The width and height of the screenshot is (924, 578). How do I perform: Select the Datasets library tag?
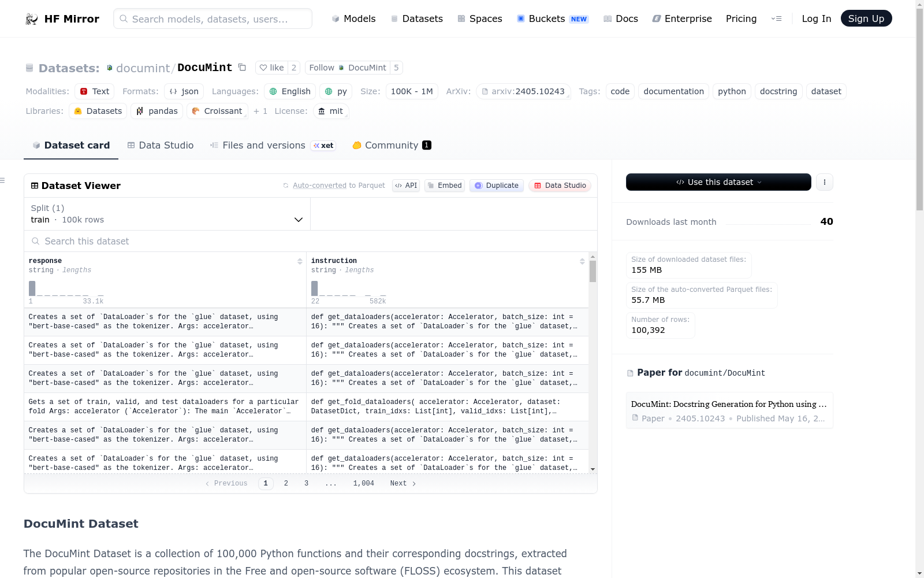(x=98, y=111)
